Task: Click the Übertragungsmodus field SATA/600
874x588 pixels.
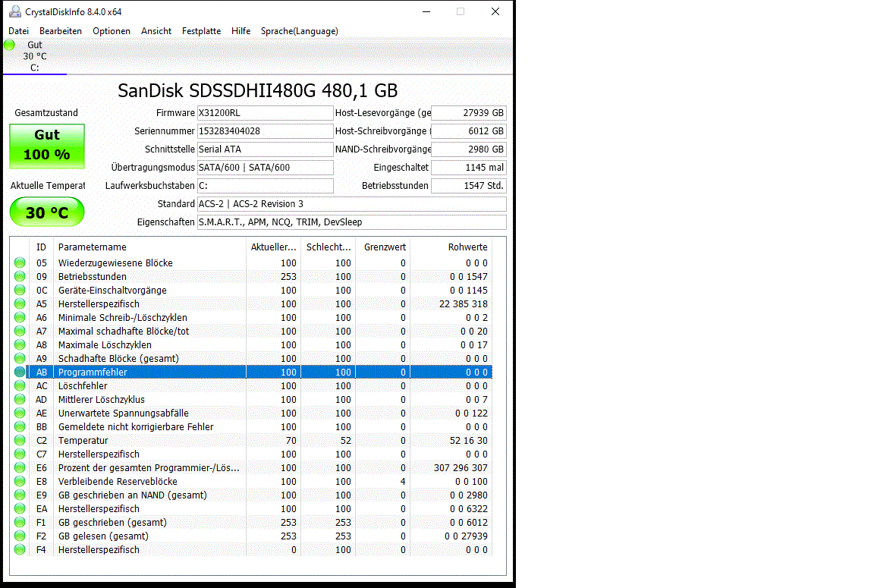Action: 266,167
